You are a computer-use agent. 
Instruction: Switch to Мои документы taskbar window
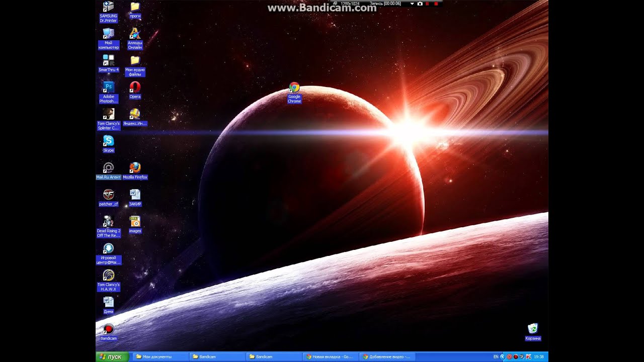click(160, 357)
